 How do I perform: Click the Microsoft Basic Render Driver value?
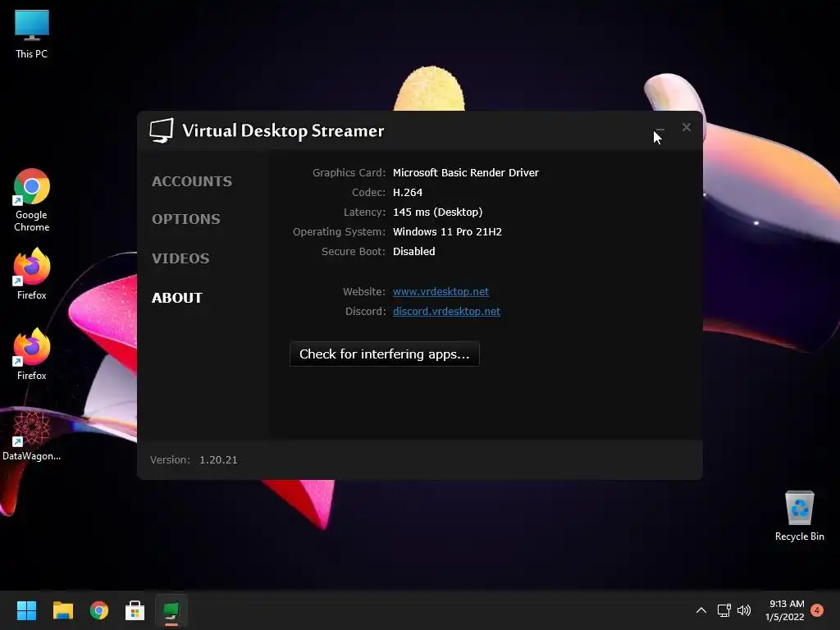click(466, 172)
